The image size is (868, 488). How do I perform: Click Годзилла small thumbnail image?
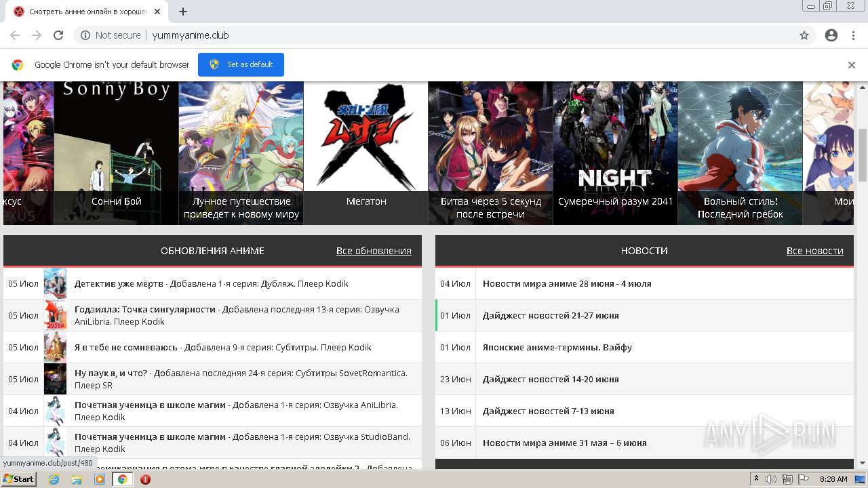[56, 315]
